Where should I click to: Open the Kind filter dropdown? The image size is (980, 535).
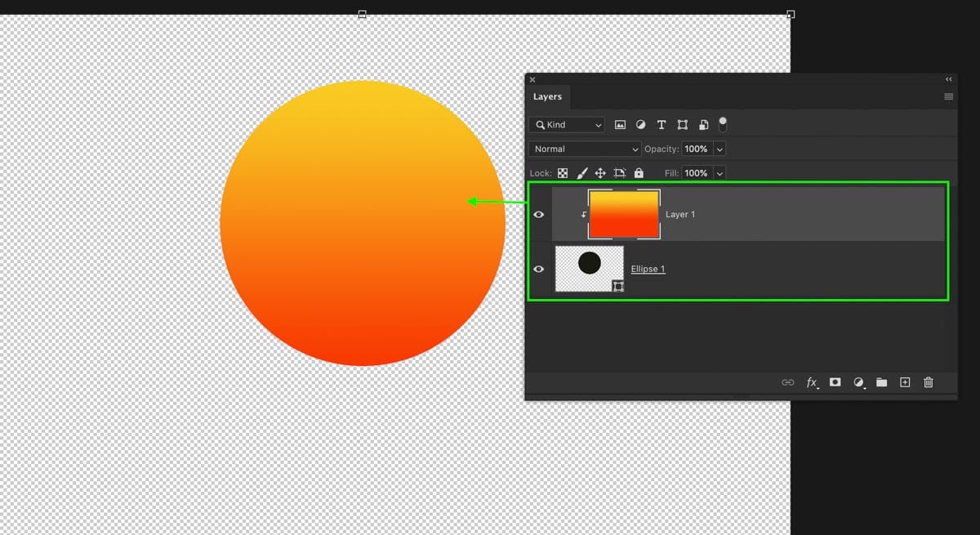(567, 125)
